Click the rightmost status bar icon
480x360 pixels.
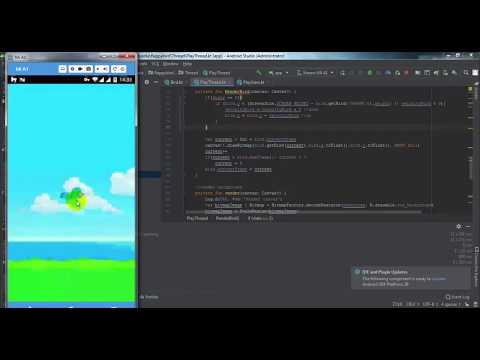click(x=475, y=304)
